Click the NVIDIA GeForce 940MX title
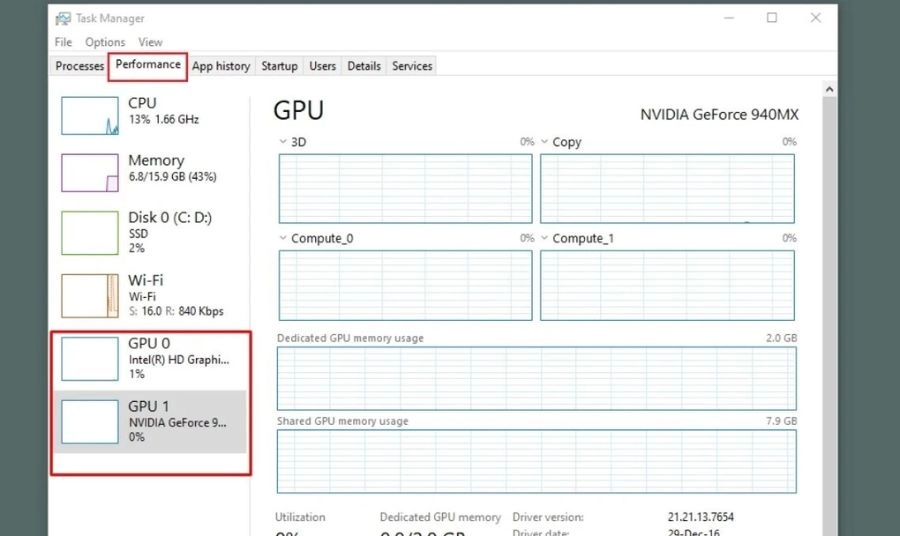The height and width of the screenshot is (536, 900). click(x=719, y=115)
